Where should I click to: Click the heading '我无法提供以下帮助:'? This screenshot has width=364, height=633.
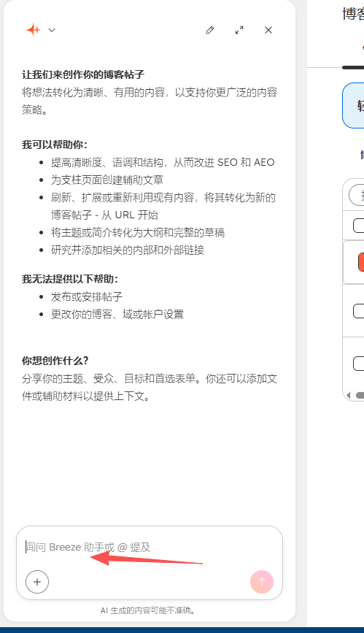(70, 279)
